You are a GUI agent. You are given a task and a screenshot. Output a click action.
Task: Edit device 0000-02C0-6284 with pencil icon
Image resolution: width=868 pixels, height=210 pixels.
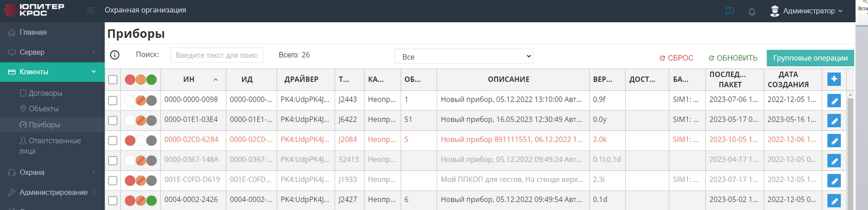(834, 141)
